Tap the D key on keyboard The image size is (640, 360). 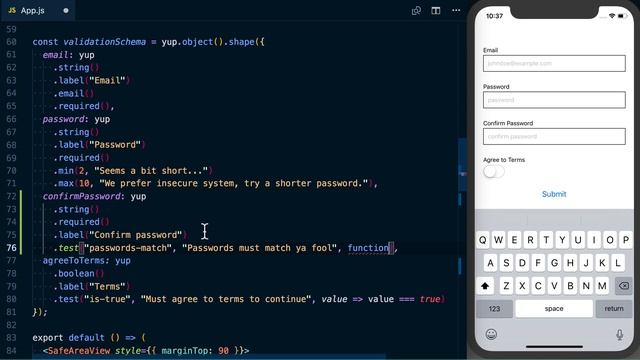click(x=522, y=263)
